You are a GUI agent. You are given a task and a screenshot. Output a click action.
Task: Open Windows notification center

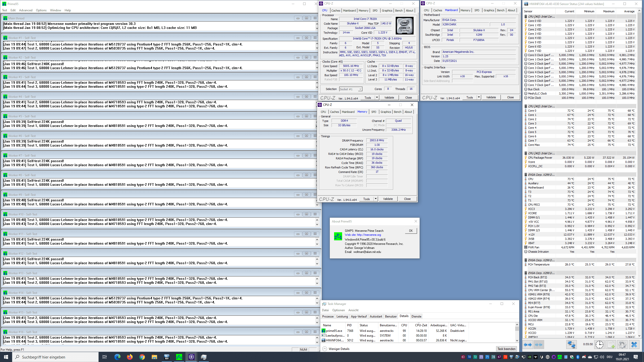636,357
